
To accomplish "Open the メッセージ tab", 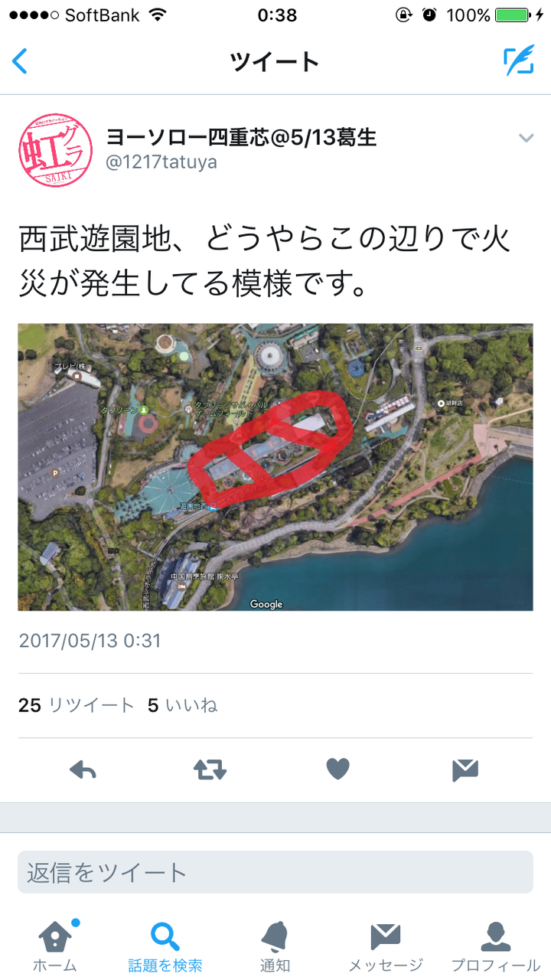I will (x=386, y=946).
